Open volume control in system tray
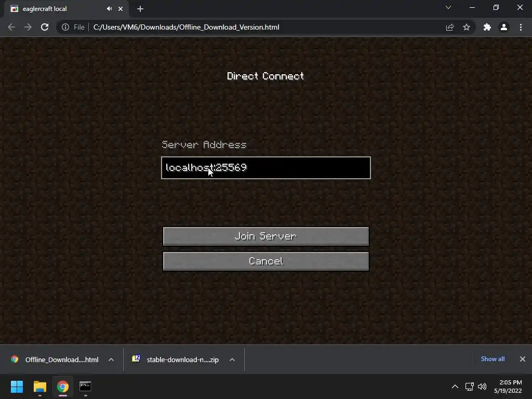 pos(482,387)
